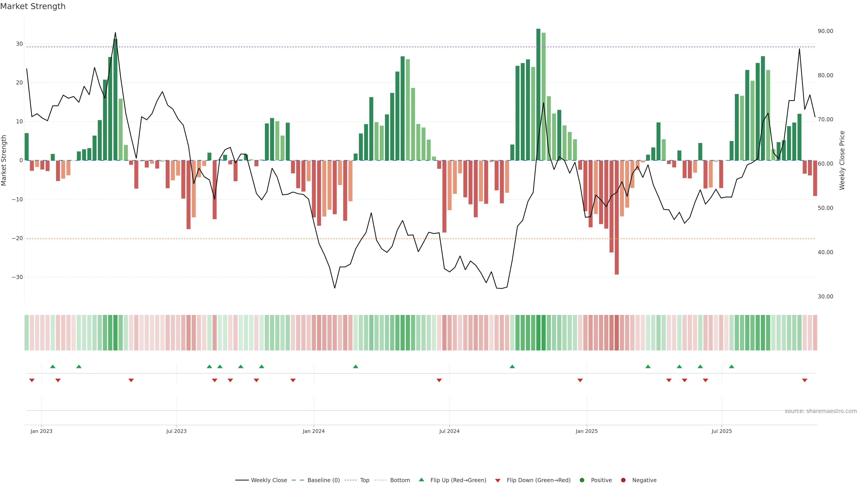Click the Market Strength chart title
868x488 pixels.
coord(33,6)
